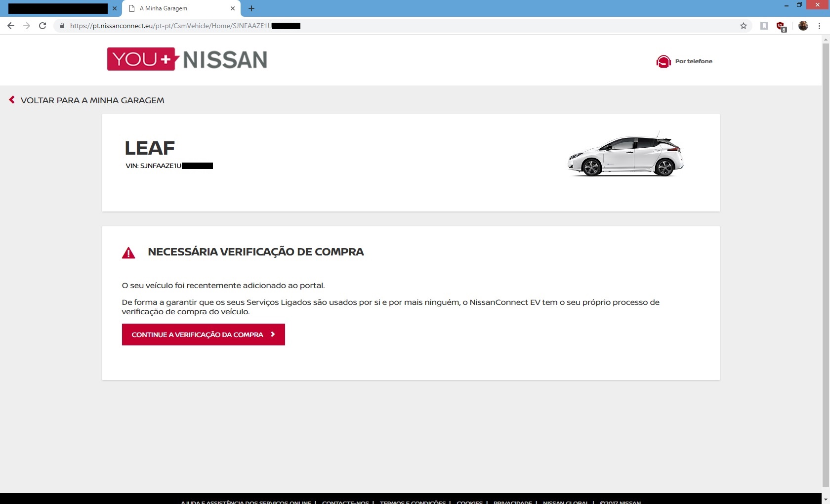This screenshot has height=504, width=830.
Task: Open the Chrome three-dot menu
Action: [819, 26]
